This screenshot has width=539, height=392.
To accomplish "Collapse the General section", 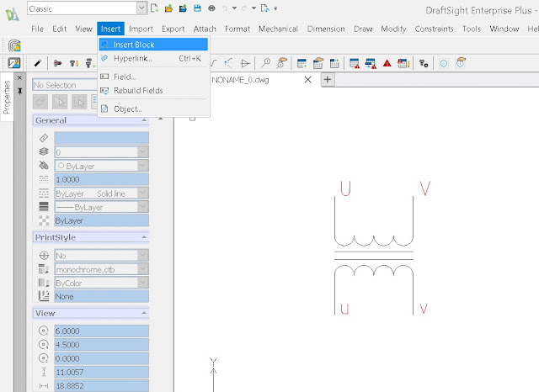I will (x=144, y=120).
